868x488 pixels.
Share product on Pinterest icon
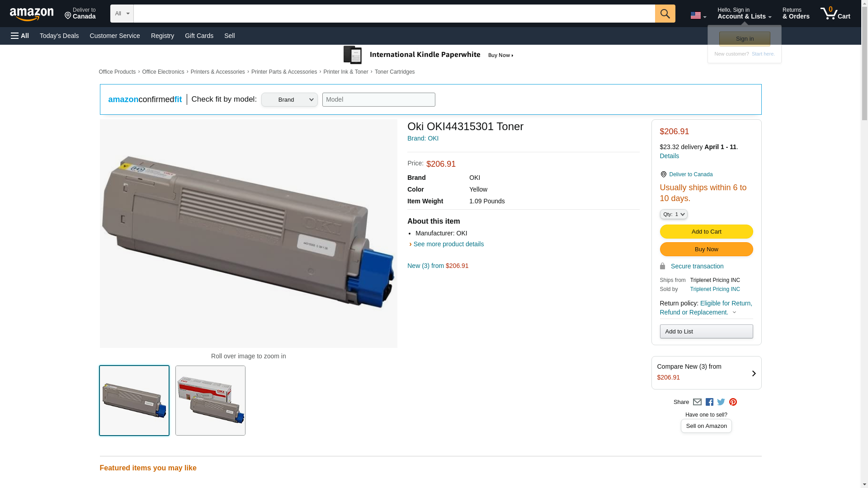[x=733, y=402]
